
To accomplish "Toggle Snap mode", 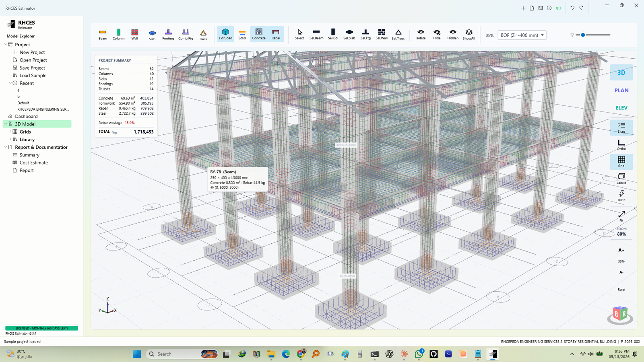I will coord(621,128).
